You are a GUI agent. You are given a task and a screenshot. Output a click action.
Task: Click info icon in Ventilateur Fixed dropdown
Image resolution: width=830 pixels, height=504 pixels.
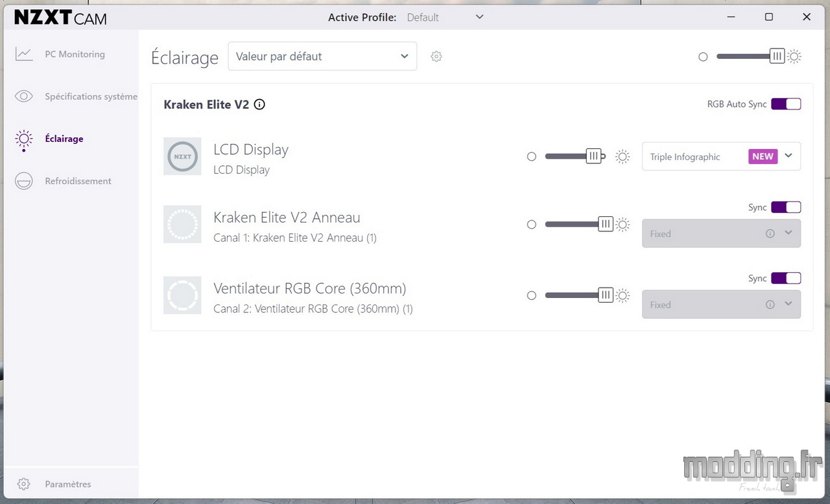[770, 304]
